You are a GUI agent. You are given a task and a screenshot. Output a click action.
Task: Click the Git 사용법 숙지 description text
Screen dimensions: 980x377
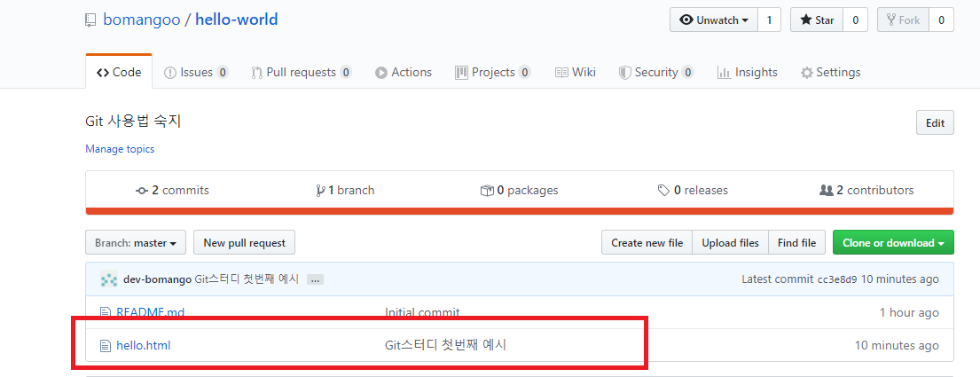click(133, 122)
